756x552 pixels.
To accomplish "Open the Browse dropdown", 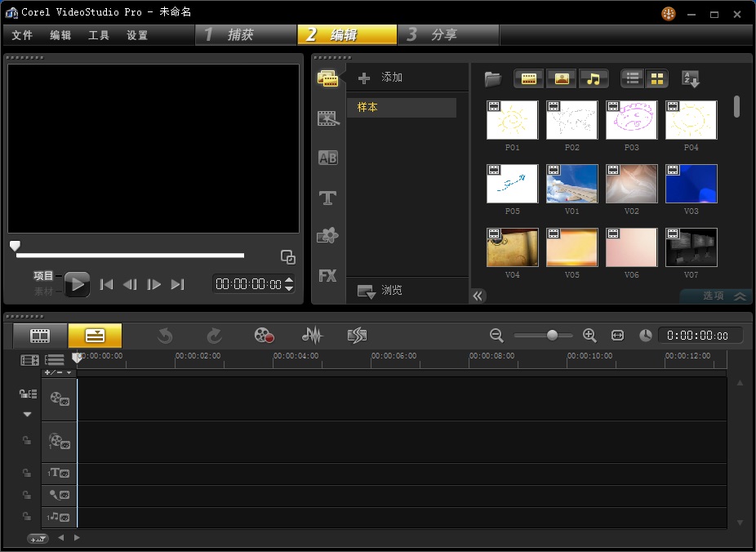I will coord(380,291).
